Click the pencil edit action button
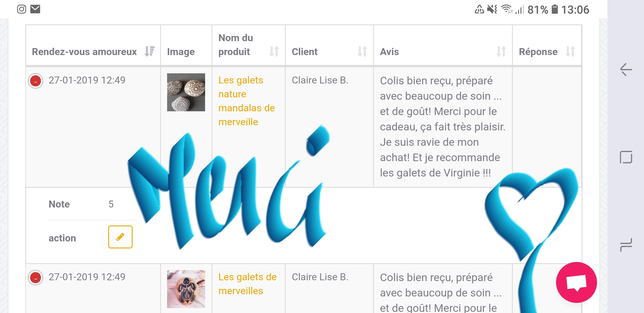This screenshot has width=644, height=313. click(x=120, y=237)
